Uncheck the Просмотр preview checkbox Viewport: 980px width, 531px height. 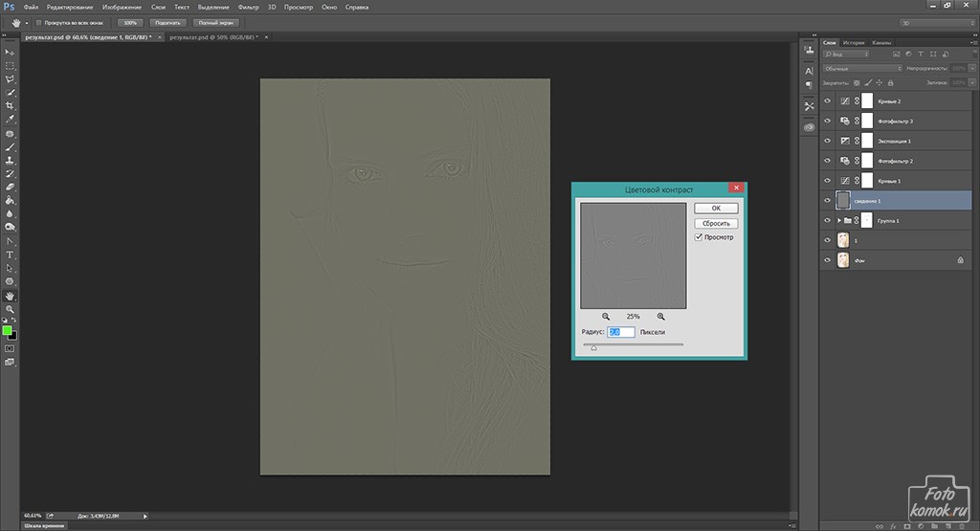699,237
